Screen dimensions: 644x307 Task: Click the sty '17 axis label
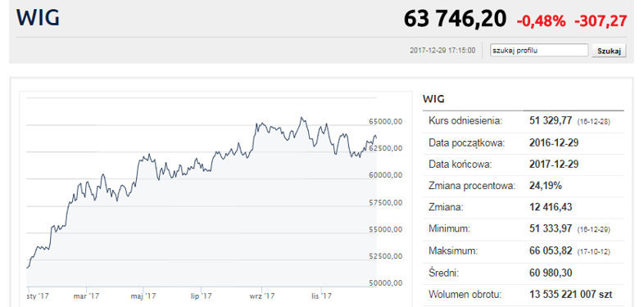(x=38, y=296)
